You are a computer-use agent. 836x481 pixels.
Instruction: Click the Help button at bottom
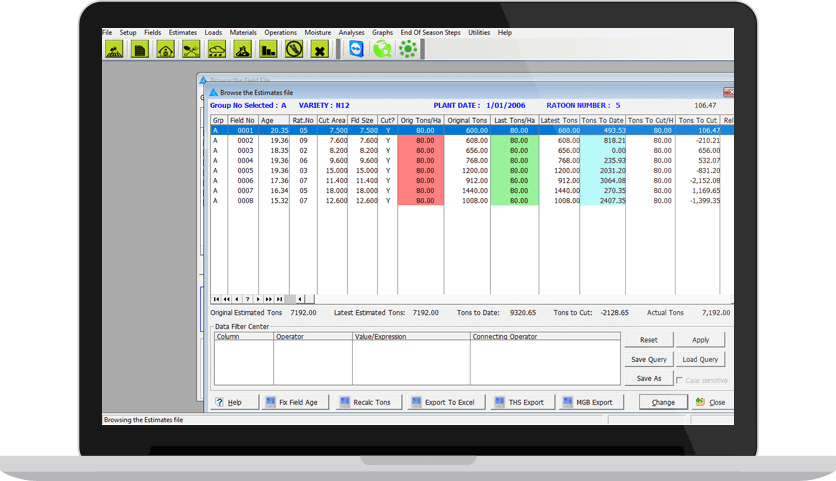(x=235, y=402)
